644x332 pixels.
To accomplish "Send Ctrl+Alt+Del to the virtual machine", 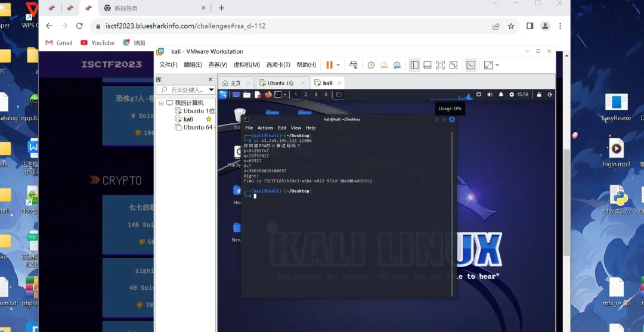I will click(353, 65).
